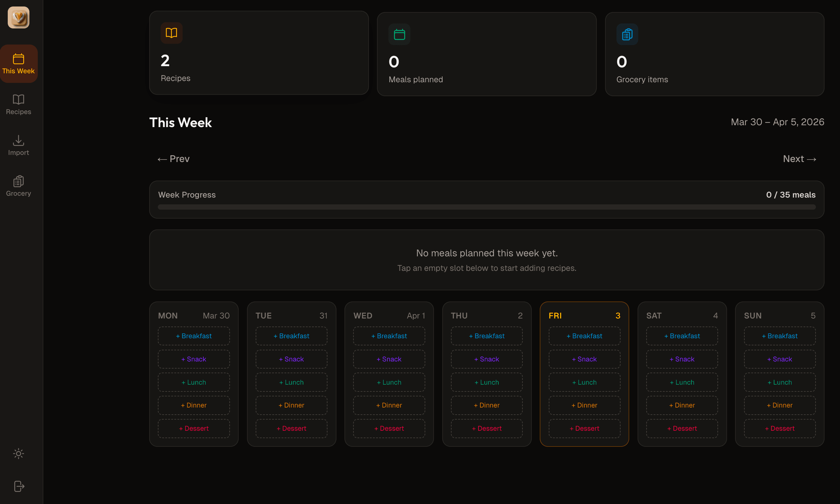The image size is (840, 504).
Task: Add a Breakfast slot on Monday Mar 30
Action: [194, 336]
